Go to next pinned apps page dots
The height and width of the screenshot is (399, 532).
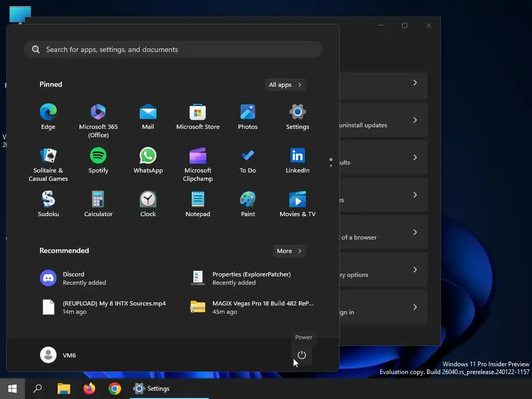click(331, 163)
